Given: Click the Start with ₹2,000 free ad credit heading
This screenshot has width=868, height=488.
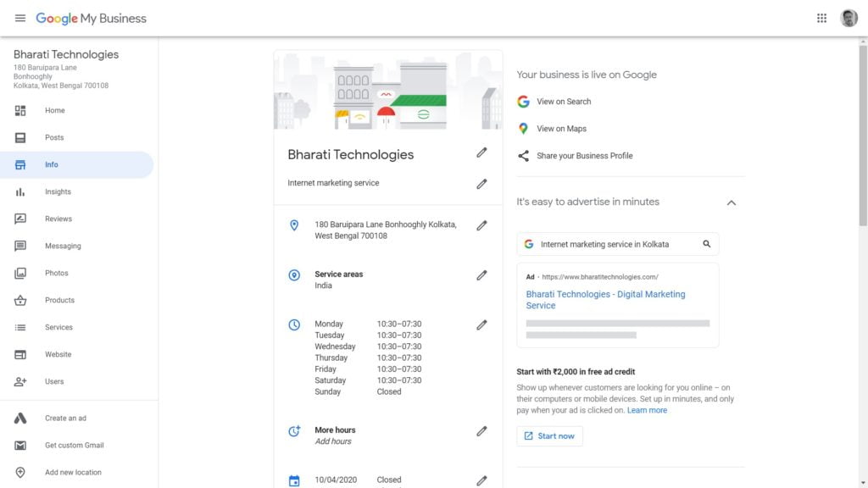Looking at the screenshot, I should coord(576,372).
